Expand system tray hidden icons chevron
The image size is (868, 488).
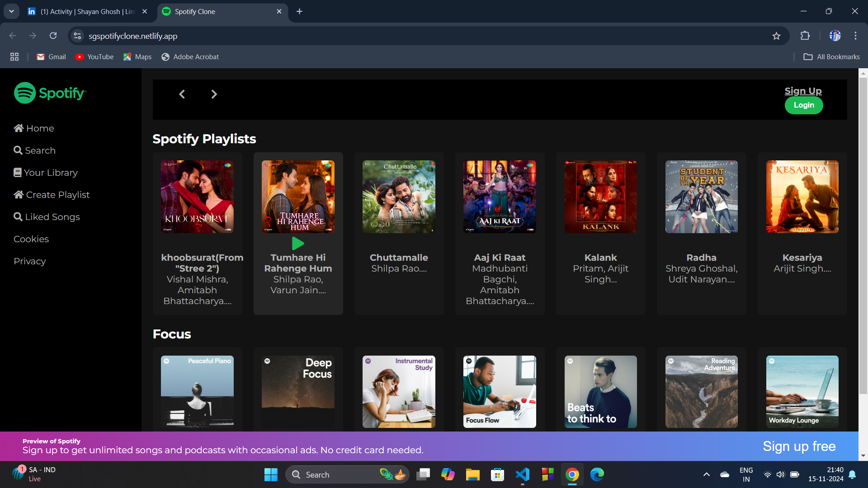click(706, 474)
